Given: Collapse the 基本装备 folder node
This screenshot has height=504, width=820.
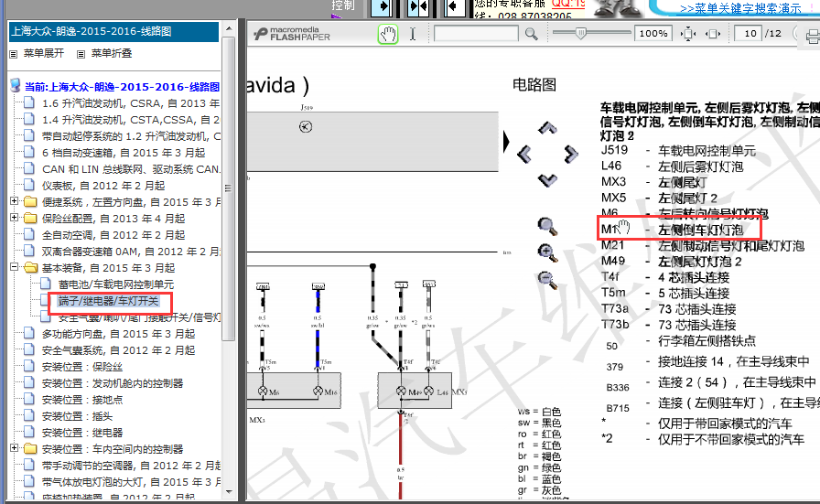Looking at the screenshot, I should point(14,267).
